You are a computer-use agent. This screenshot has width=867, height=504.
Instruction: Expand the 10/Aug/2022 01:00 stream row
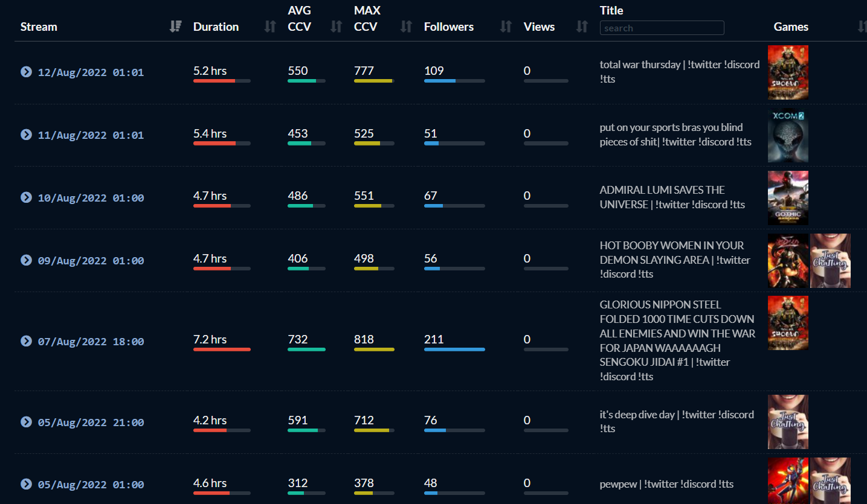(x=26, y=197)
